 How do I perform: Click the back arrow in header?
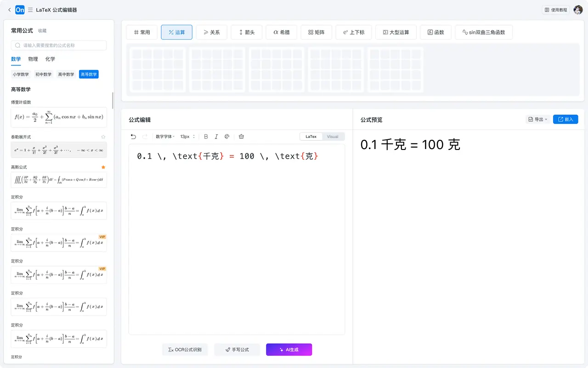click(9, 10)
